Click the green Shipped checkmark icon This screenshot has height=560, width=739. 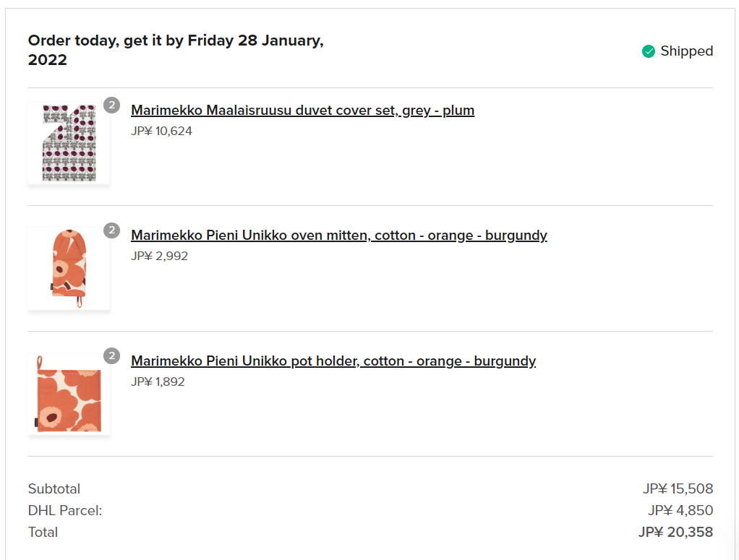pos(649,51)
